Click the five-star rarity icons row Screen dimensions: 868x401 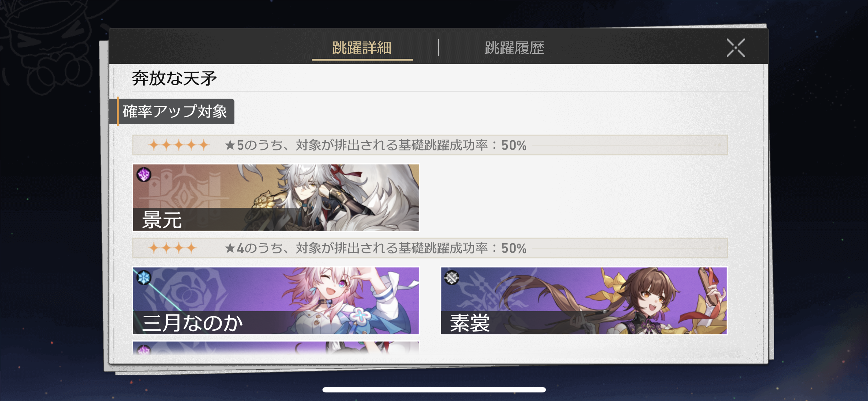179,145
